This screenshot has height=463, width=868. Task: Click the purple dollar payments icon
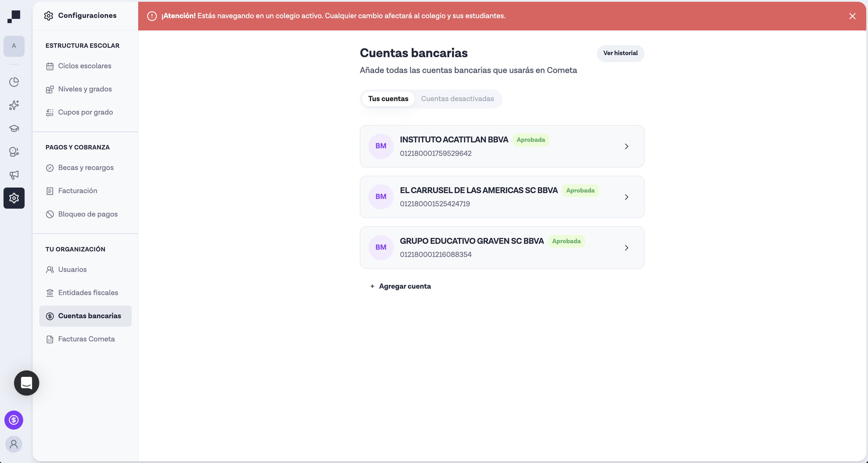point(14,420)
